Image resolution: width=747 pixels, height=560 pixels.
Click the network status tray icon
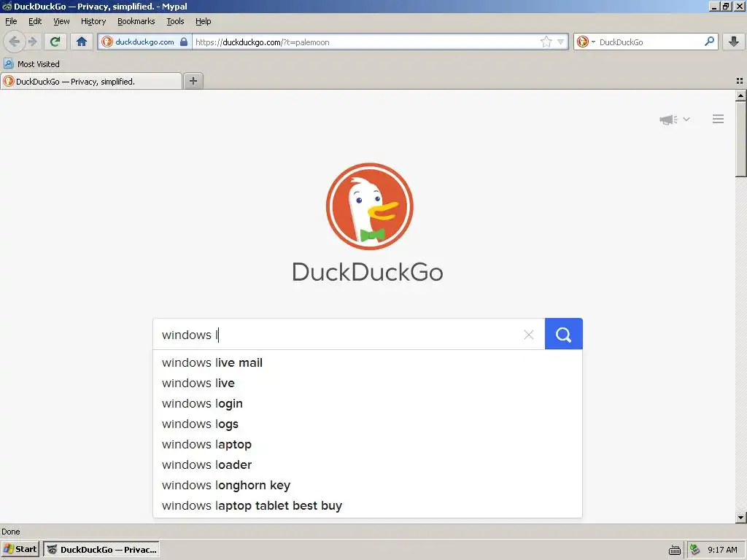click(x=694, y=550)
